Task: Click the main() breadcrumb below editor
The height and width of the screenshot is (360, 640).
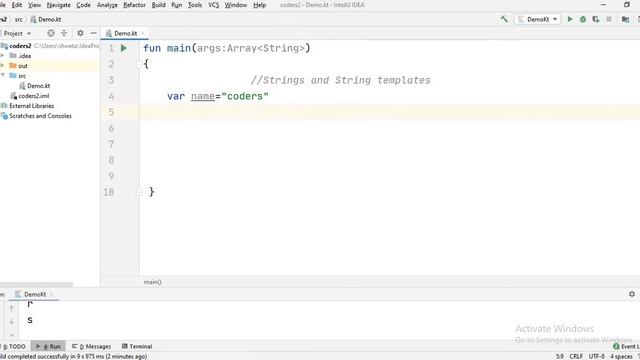Action: coord(153,282)
